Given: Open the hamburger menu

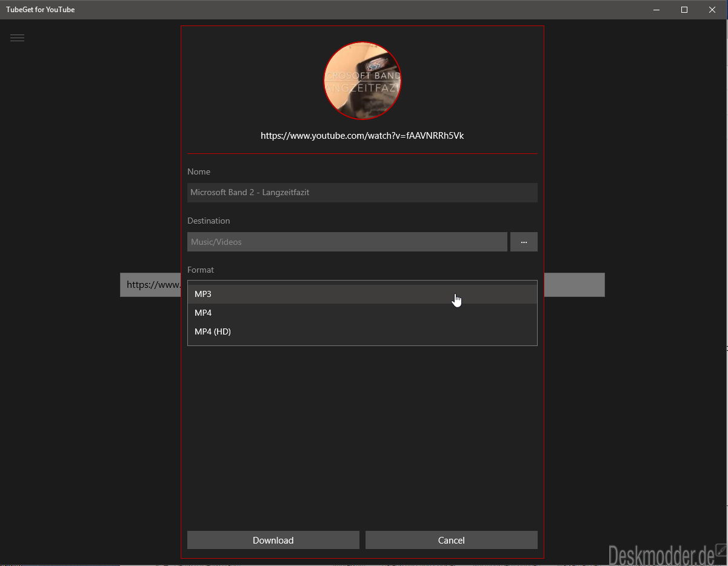Looking at the screenshot, I should click(x=17, y=38).
